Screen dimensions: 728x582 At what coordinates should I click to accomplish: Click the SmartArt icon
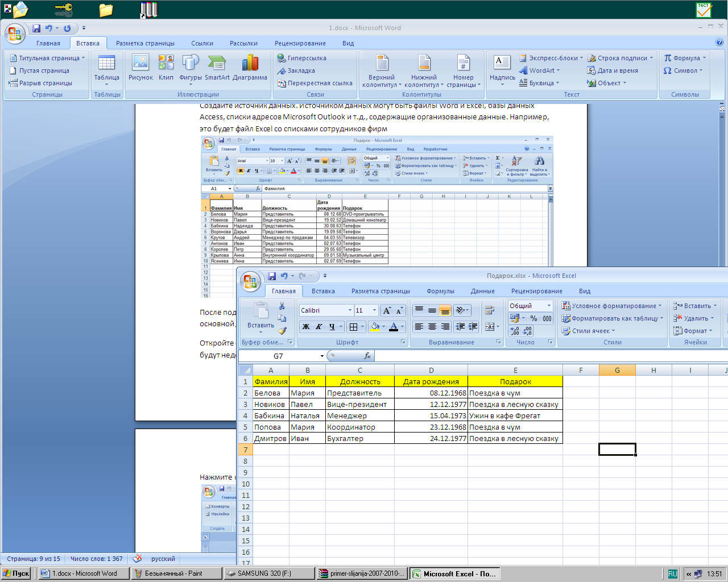coord(217,68)
